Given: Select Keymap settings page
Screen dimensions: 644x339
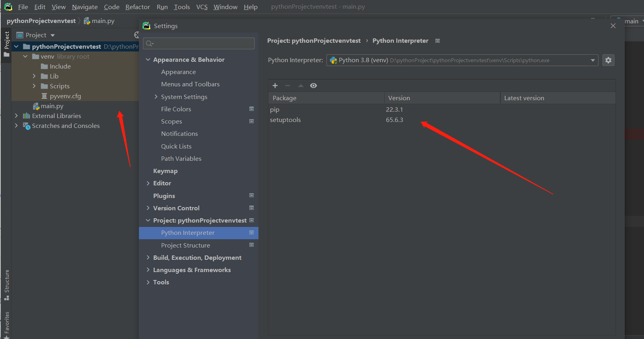Looking at the screenshot, I should coord(165,171).
